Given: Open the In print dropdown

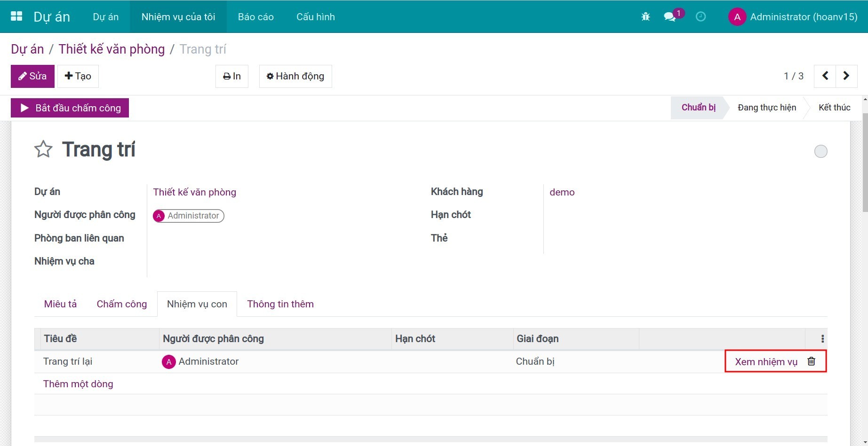Looking at the screenshot, I should tap(232, 76).
